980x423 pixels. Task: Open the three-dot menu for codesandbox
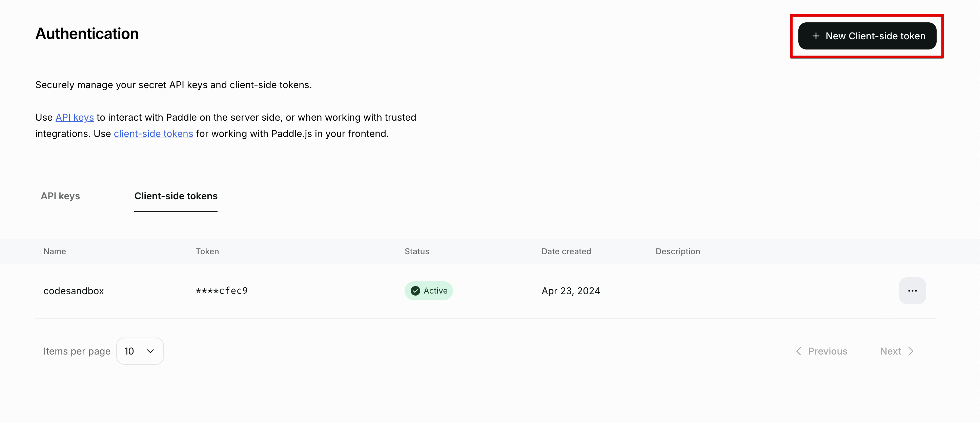tap(912, 290)
